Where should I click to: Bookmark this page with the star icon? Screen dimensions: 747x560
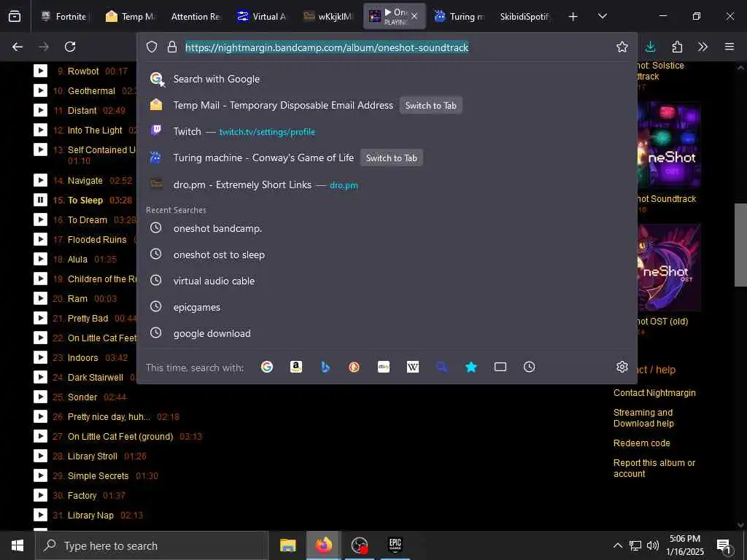[x=622, y=47]
